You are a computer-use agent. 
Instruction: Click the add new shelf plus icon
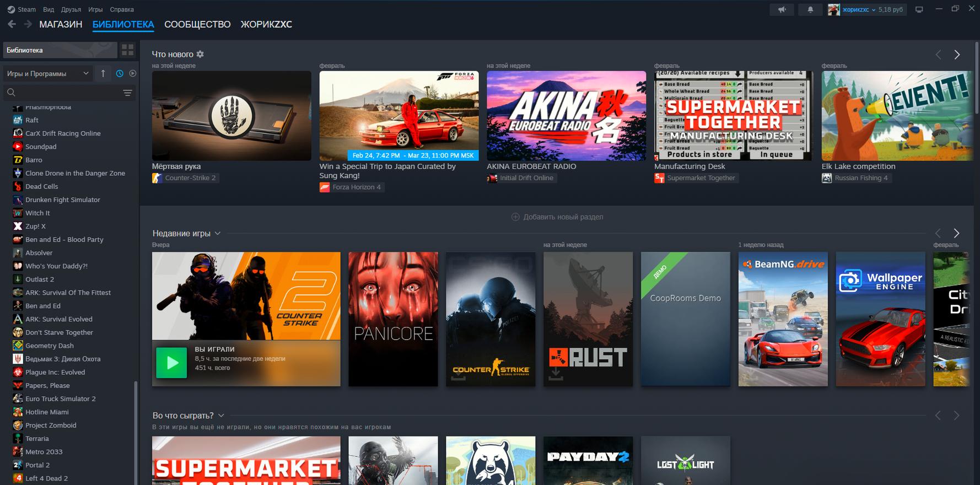click(x=515, y=217)
